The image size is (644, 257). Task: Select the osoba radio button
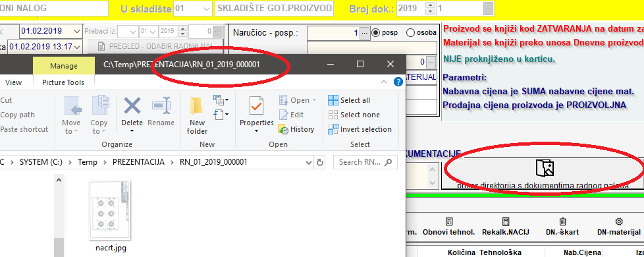coord(410,33)
